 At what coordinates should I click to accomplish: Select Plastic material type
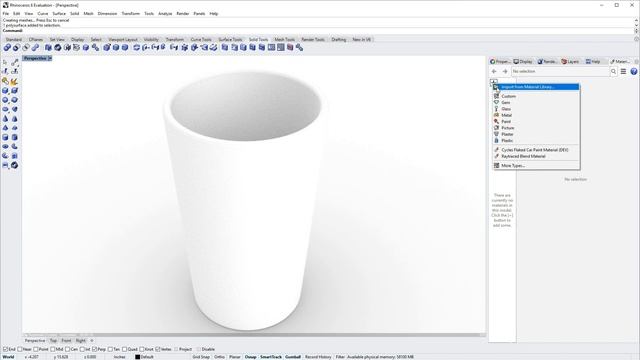click(507, 140)
